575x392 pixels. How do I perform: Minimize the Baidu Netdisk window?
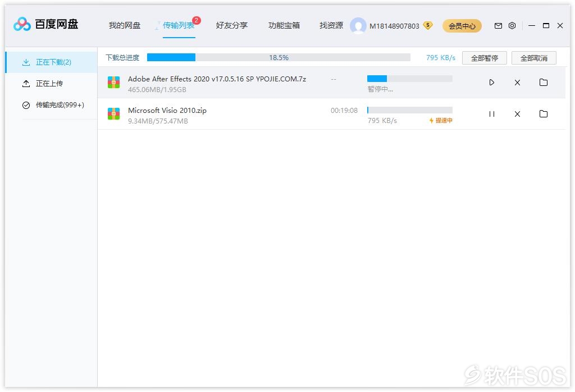coord(532,26)
